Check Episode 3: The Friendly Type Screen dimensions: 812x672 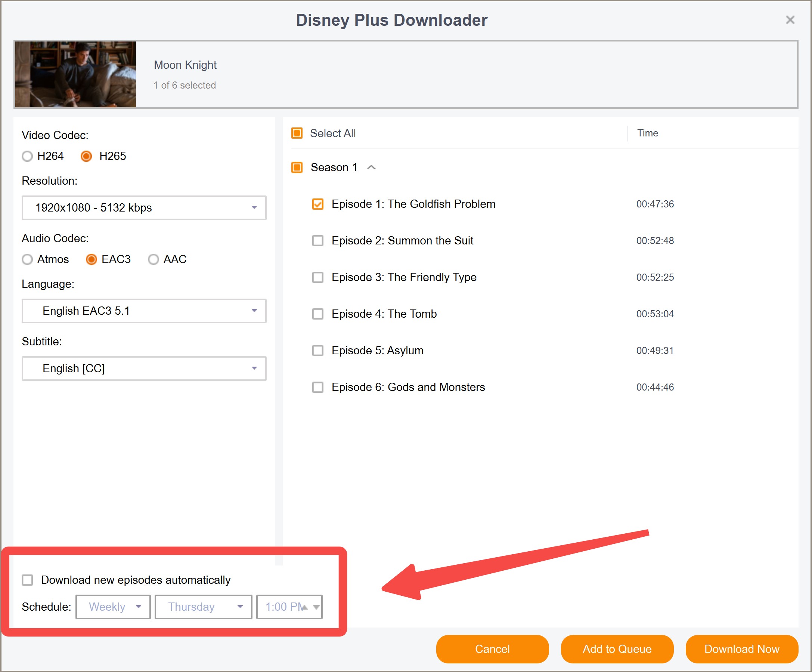(318, 277)
